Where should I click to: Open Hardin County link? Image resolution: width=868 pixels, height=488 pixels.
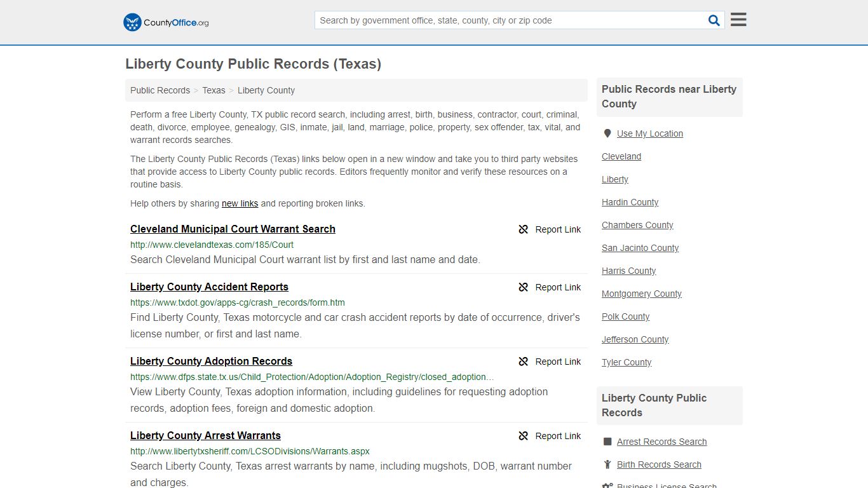pos(630,202)
